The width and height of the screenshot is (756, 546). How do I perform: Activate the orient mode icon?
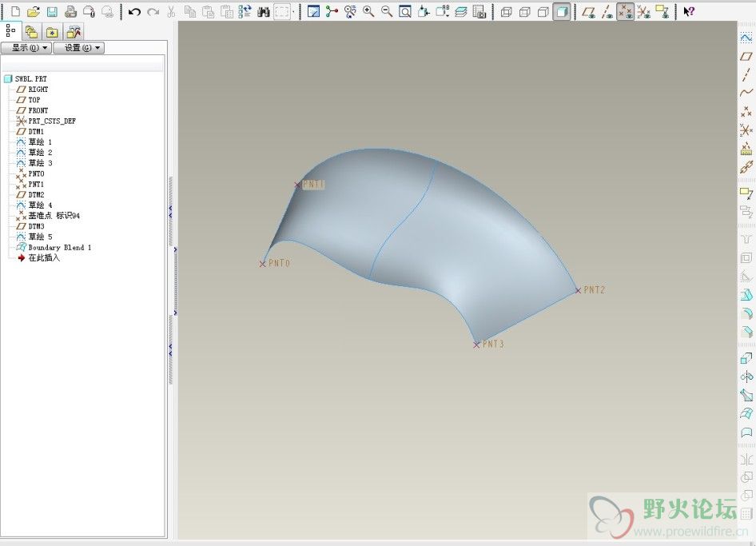click(x=350, y=11)
